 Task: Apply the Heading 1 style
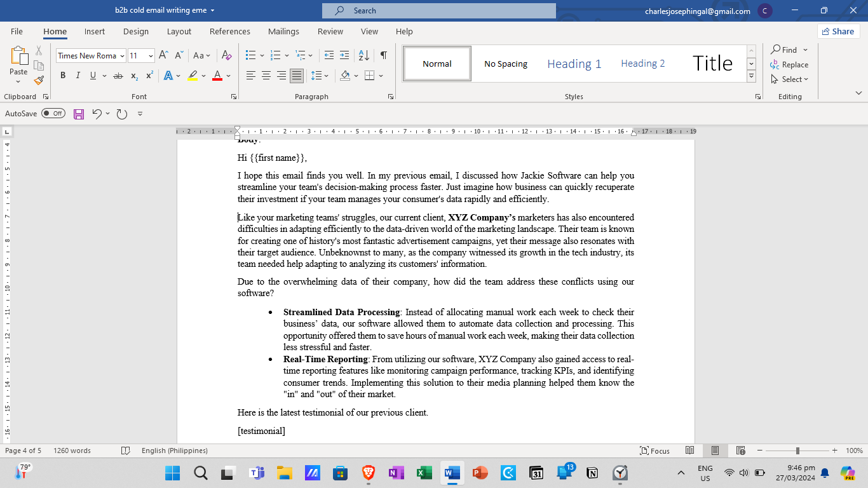pos(574,64)
